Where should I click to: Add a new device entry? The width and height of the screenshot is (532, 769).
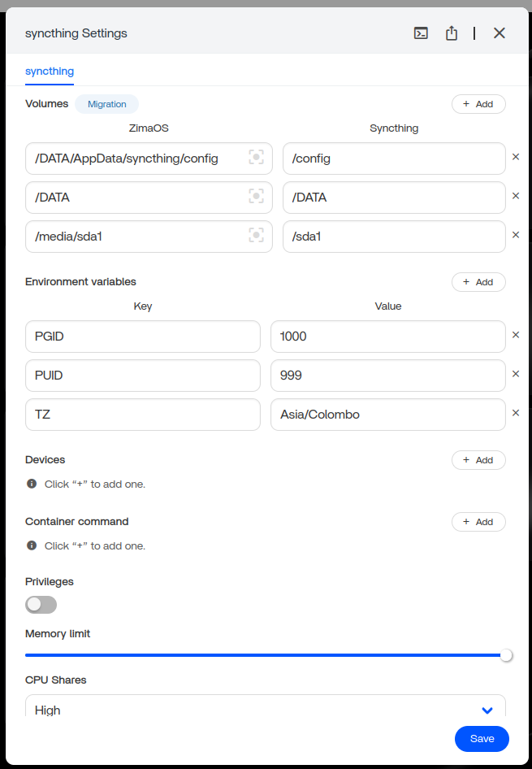pyautogui.click(x=478, y=460)
